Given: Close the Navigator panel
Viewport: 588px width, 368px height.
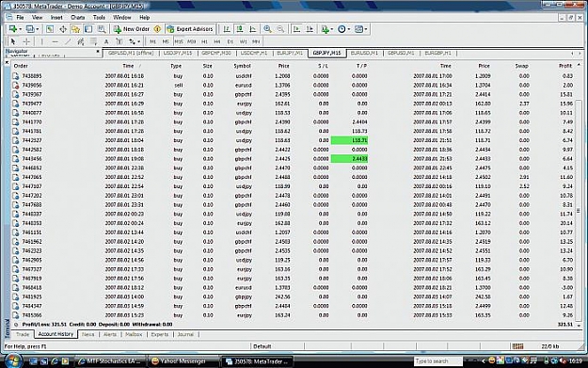Looking at the screenshot, I should 98,52.
